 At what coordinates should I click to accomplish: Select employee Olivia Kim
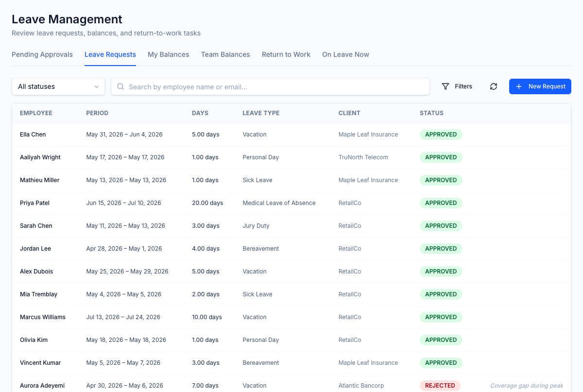tap(34, 340)
